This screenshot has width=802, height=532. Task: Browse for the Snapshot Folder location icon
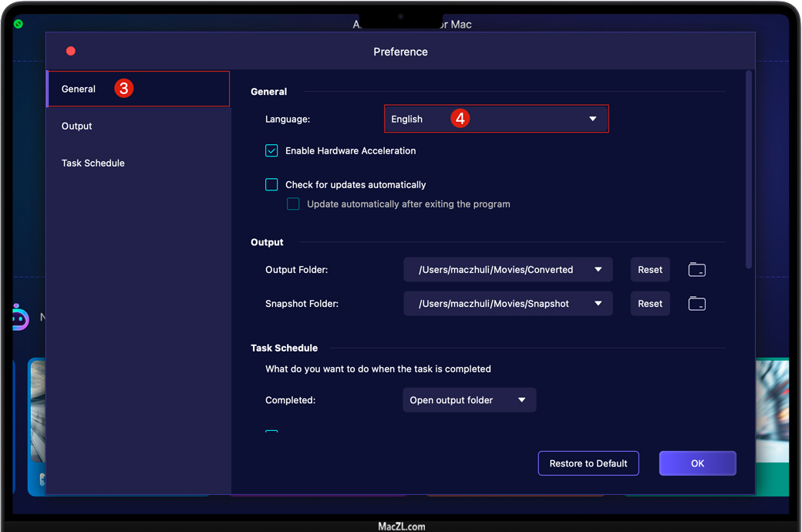coord(696,304)
